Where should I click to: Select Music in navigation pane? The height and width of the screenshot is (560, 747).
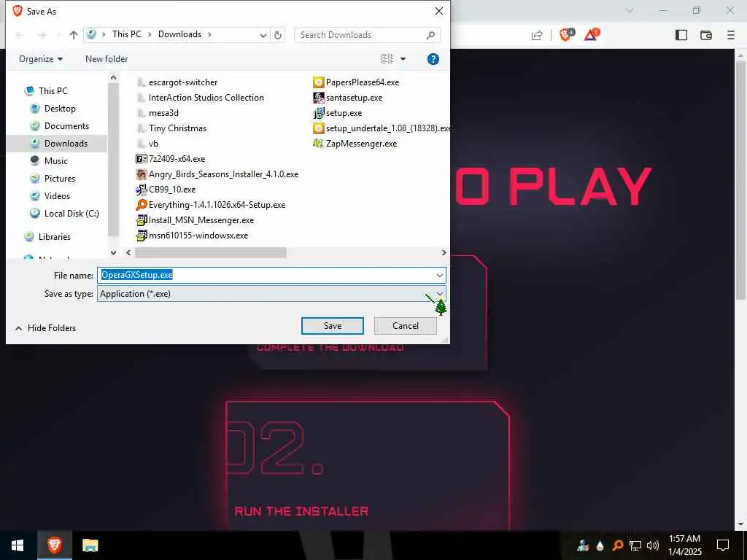click(x=49, y=161)
